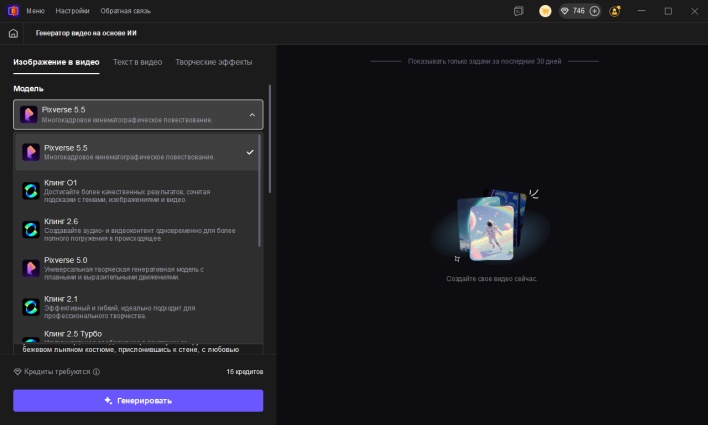The width and height of the screenshot is (708, 425).
Task: Click the info icon beside Кредиты требуются
Action: tap(96, 371)
